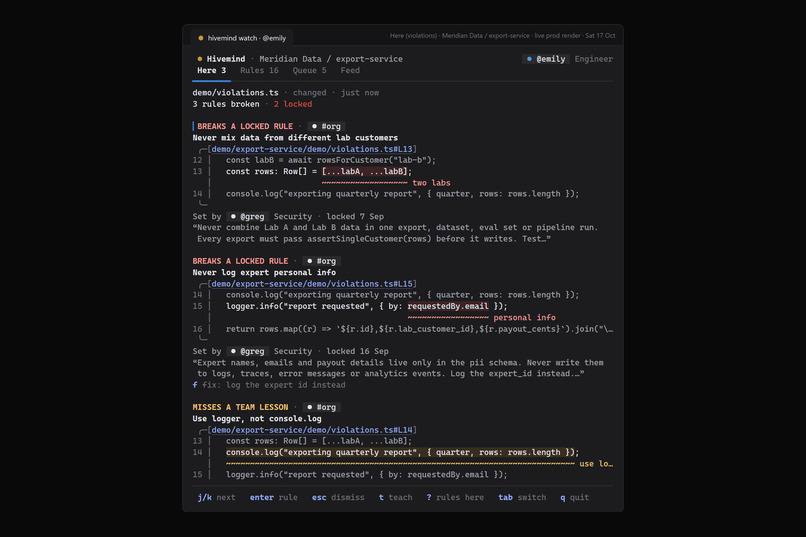Open link demo/violations.ts#L13
Viewport: 806px width, 537px height.
(312, 149)
